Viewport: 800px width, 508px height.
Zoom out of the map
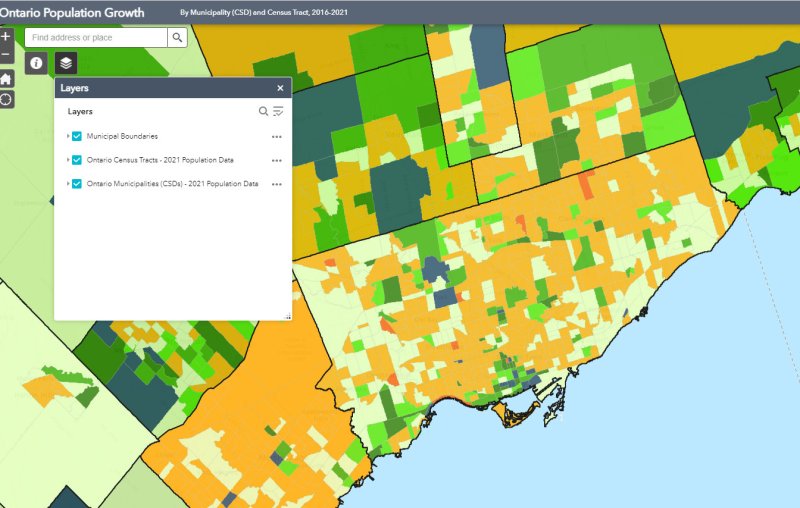pyautogui.click(x=6, y=54)
